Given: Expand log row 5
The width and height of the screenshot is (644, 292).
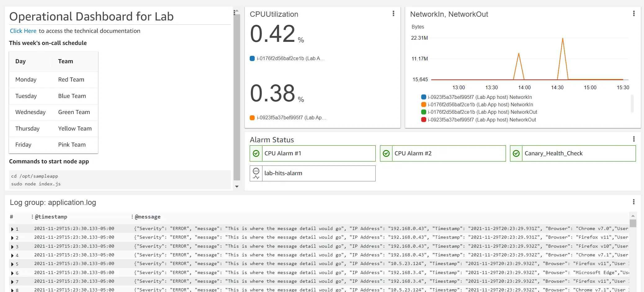Looking at the screenshot, I should pyautogui.click(x=12, y=264).
